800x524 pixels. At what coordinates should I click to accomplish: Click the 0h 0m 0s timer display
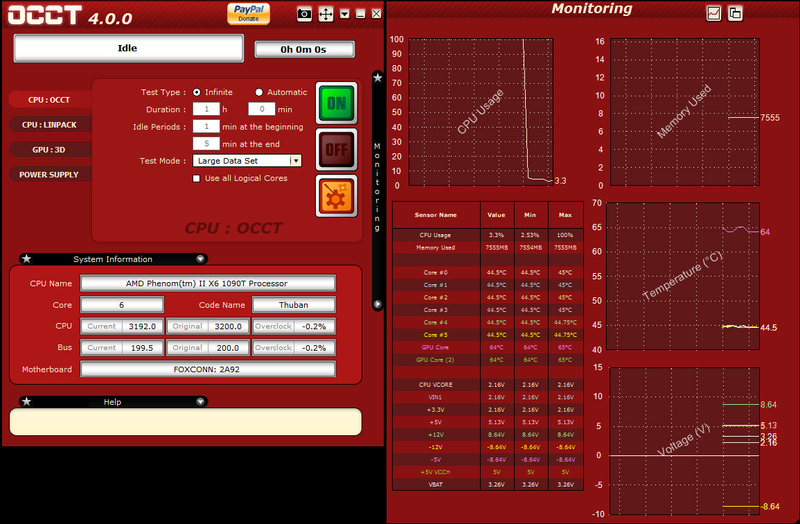point(304,49)
